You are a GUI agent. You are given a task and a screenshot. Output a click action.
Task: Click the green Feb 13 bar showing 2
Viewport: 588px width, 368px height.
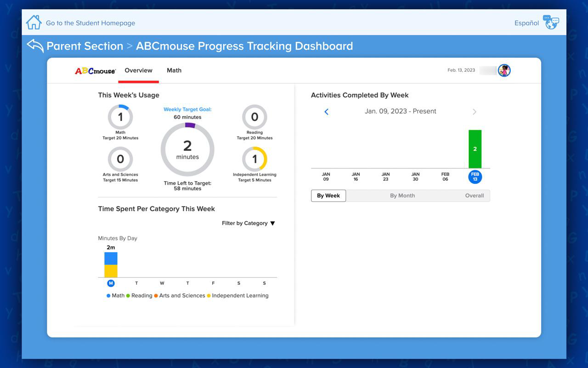(x=475, y=149)
